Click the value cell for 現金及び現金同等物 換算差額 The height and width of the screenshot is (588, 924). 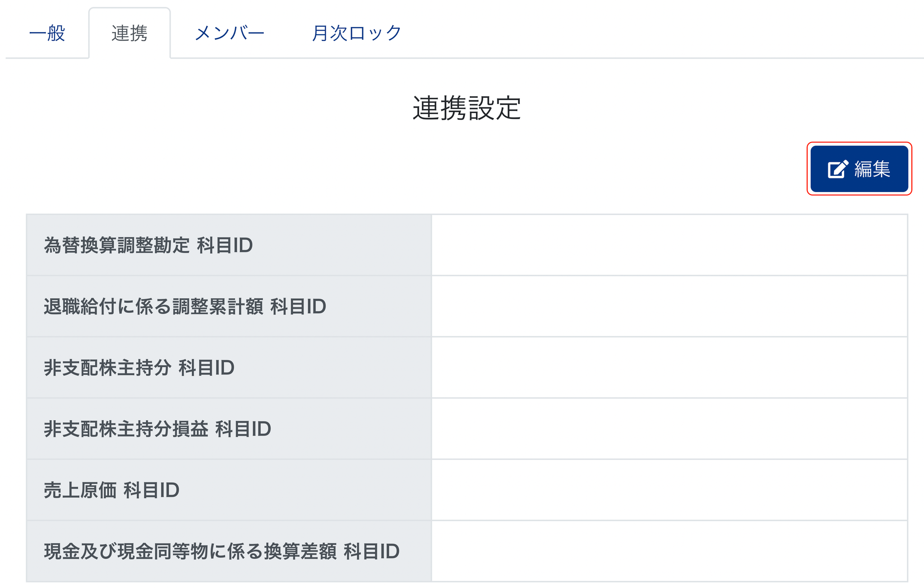(669, 551)
